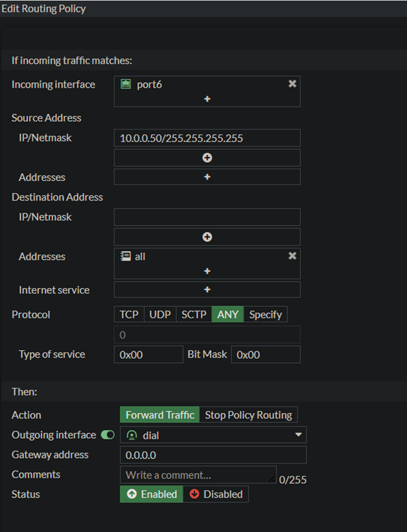Add another destination IP/Netmask entry

(x=207, y=237)
